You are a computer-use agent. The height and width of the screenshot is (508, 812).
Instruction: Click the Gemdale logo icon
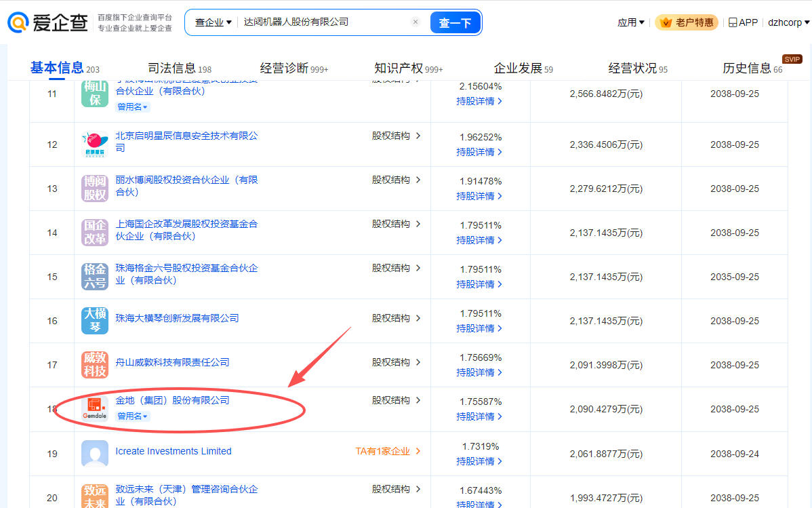95,408
